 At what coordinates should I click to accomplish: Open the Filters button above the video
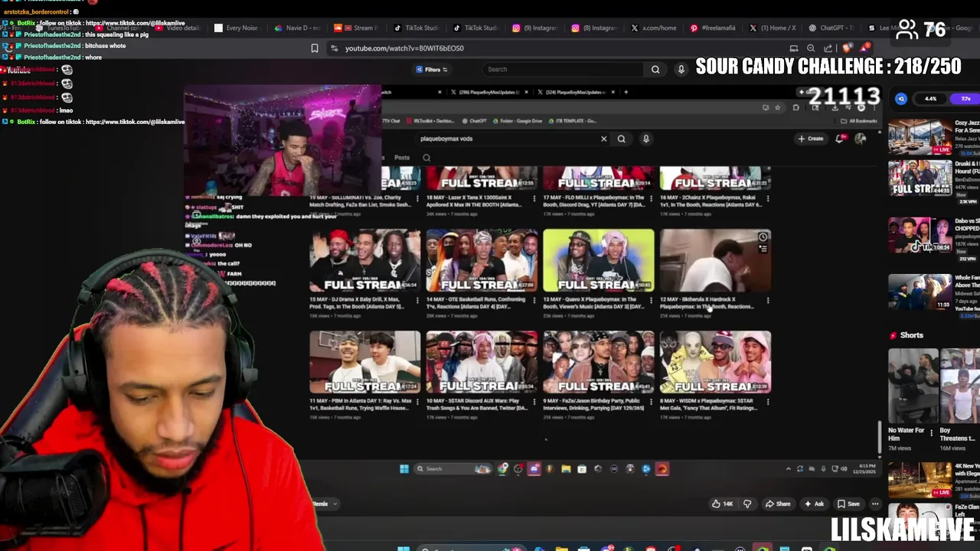(x=433, y=70)
